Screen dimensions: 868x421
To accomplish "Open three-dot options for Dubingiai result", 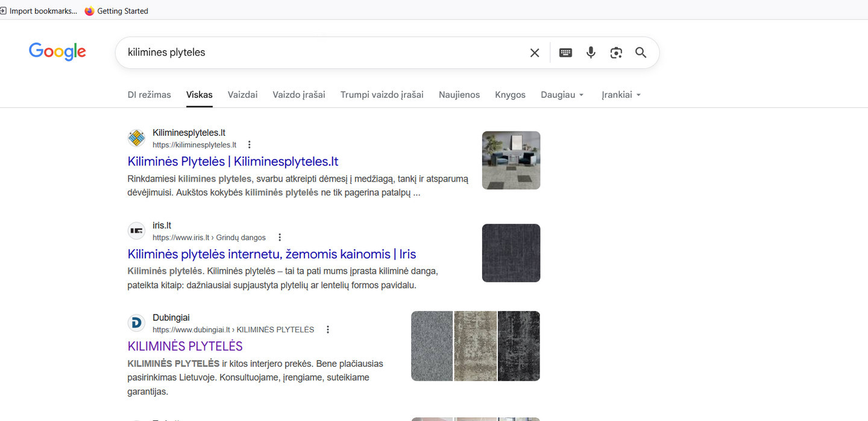I will point(328,330).
